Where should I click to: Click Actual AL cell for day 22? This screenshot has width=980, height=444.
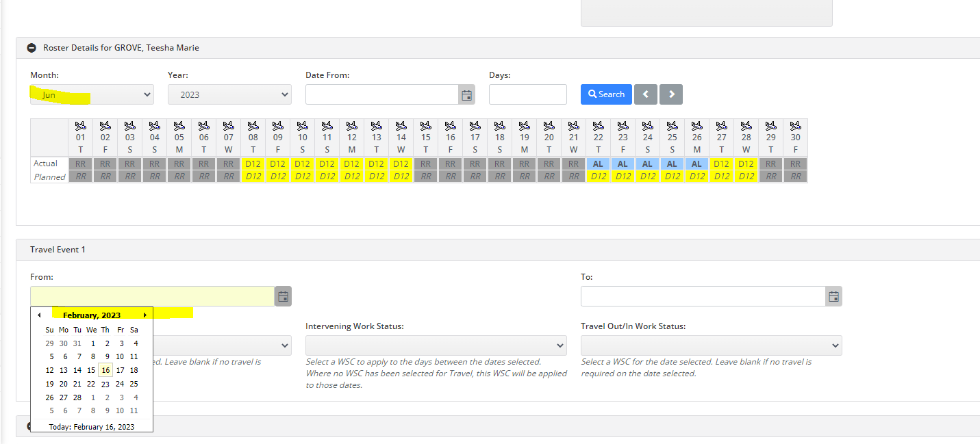tap(599, 164)
